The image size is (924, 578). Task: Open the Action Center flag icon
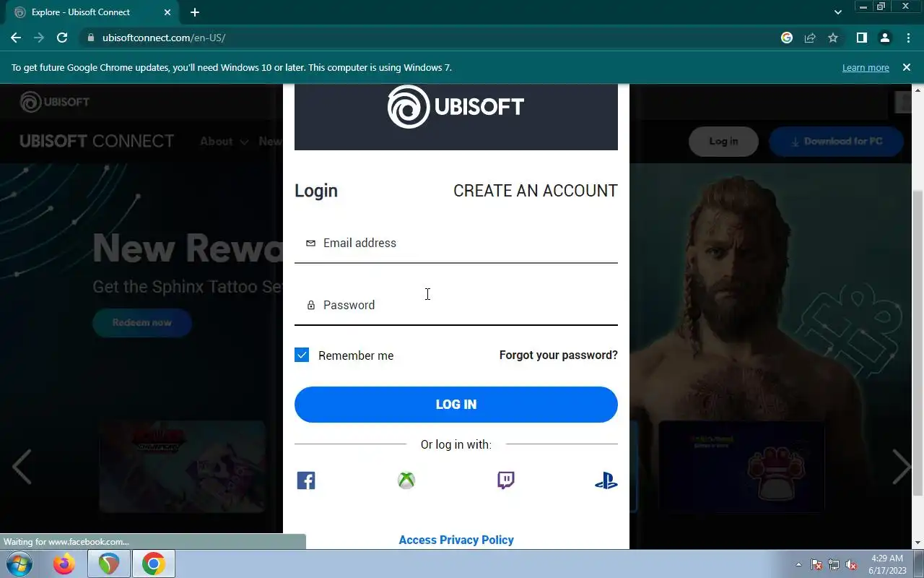(816, 564)
